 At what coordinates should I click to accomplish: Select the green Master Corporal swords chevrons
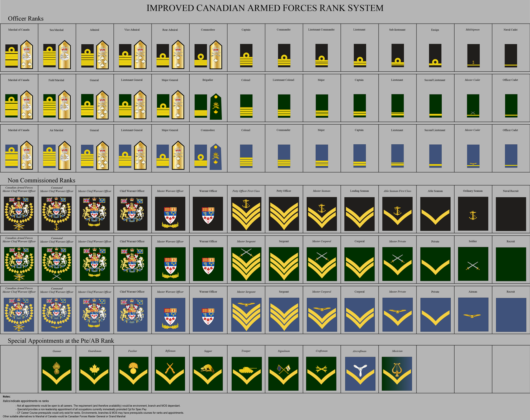pos(322,264)
